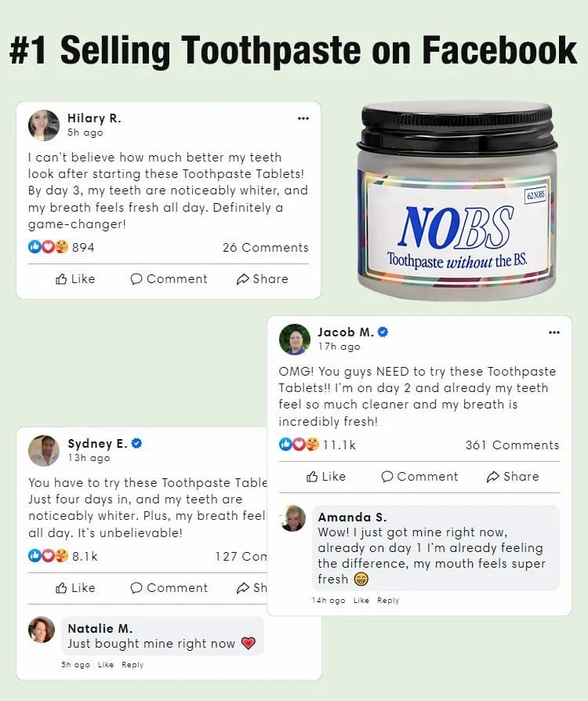Open the three-dot menu on Hilary R.'s post
This screenshot has height=701, width=588.
303,118
